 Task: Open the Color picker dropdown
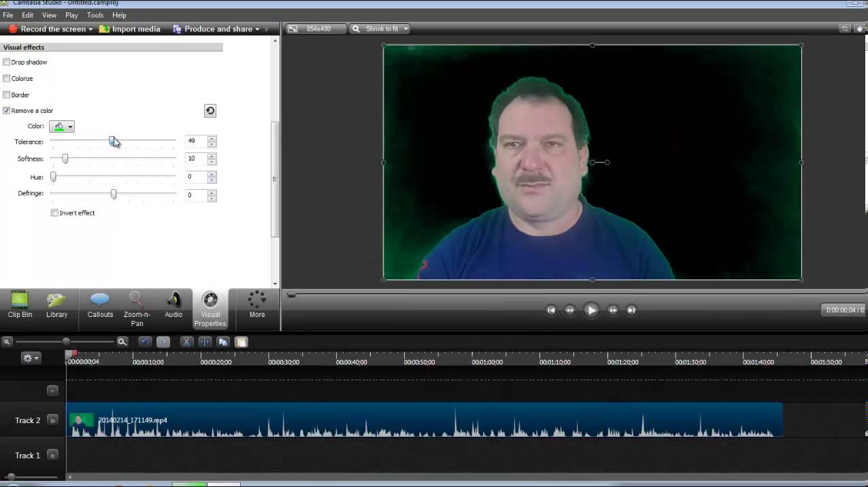point(62,127)
